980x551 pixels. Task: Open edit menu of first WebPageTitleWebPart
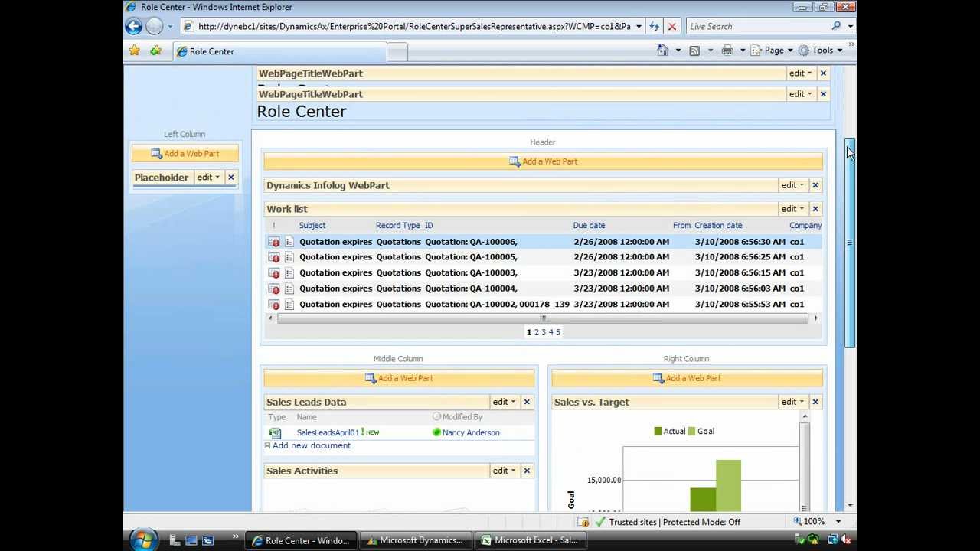coord(800,73)
